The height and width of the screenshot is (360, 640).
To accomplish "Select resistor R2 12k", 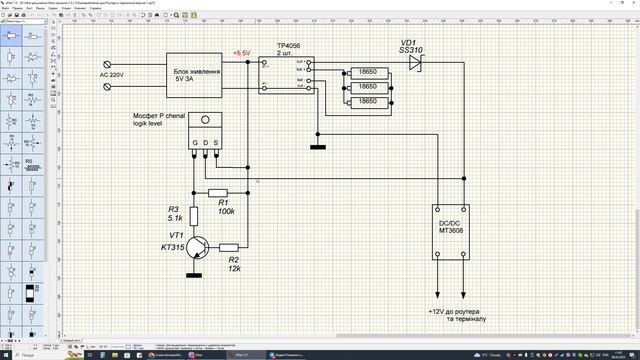I will [x=229, y=247].
